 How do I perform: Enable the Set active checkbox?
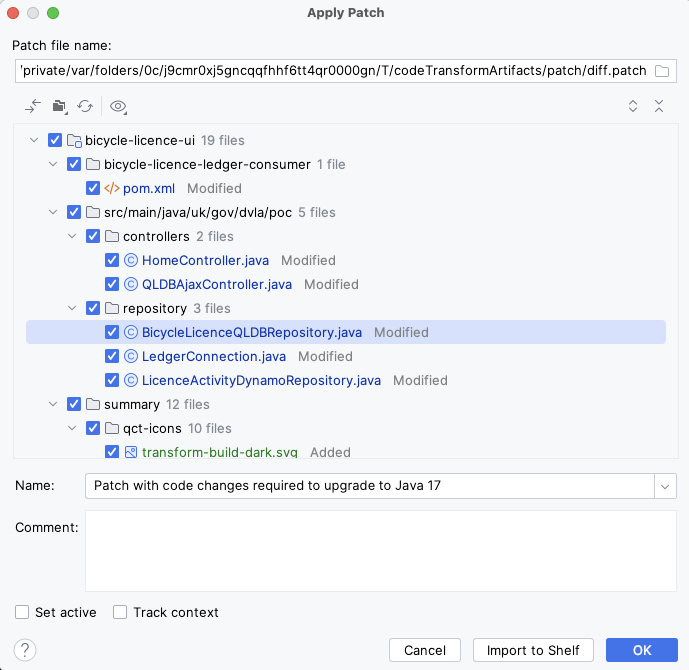[x=22, y=612]
